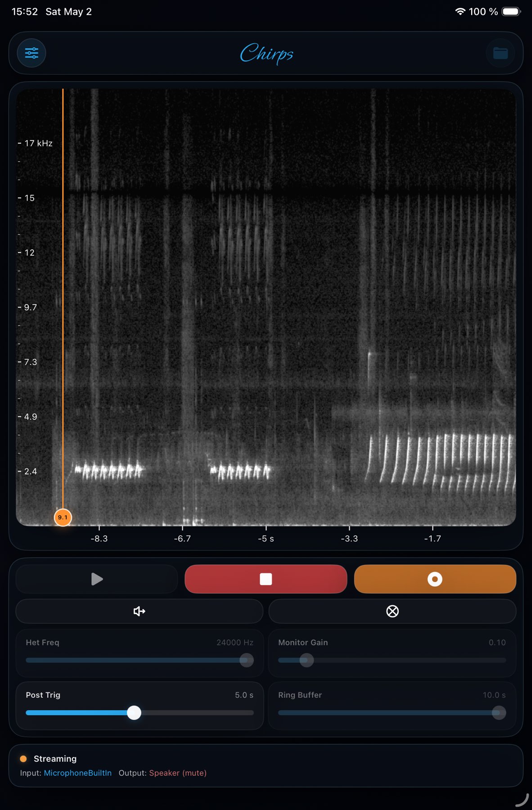Click the battery status icon

(511, 12)
